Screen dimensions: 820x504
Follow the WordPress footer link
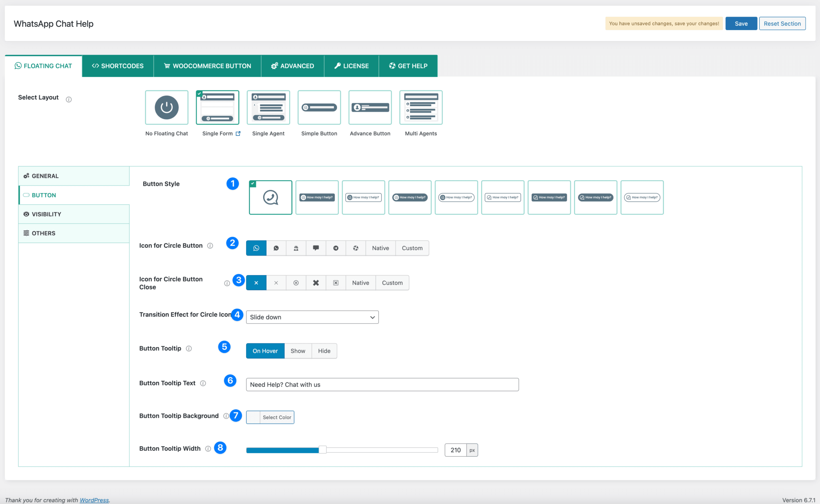(94, 500)
